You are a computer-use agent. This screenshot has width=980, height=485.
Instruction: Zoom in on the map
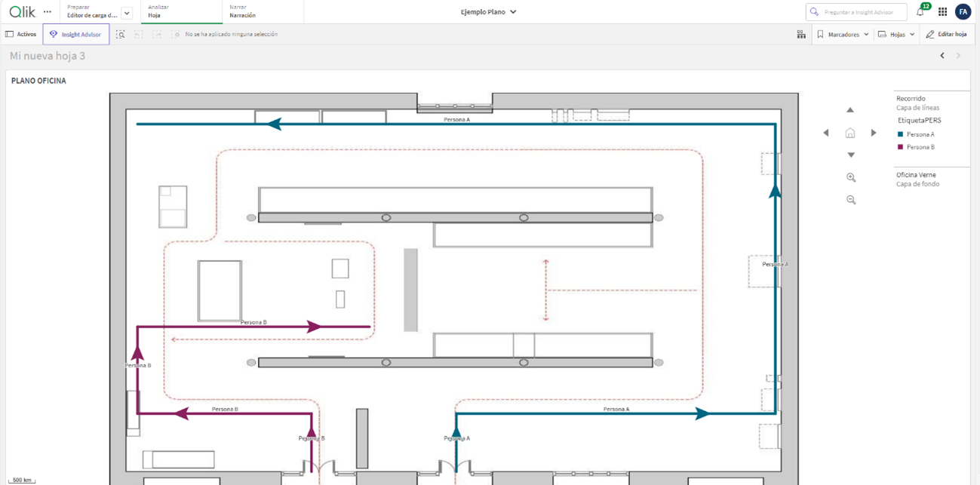tap(851, 177)
